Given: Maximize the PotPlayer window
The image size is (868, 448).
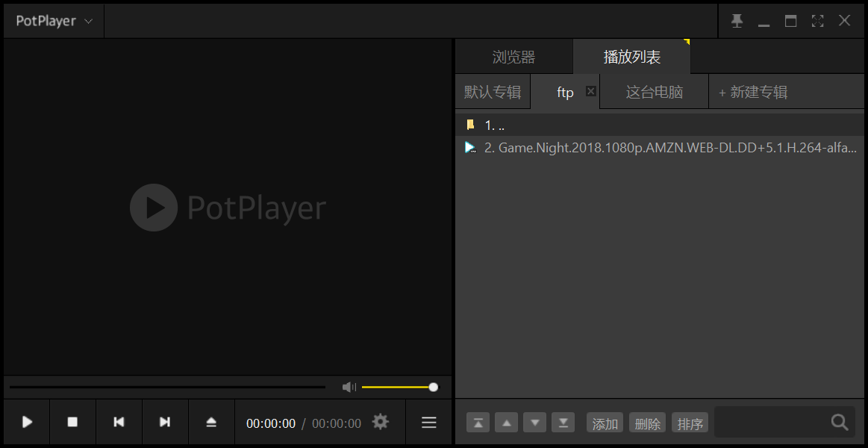Looking at the screenshot, I should (791, 21).
